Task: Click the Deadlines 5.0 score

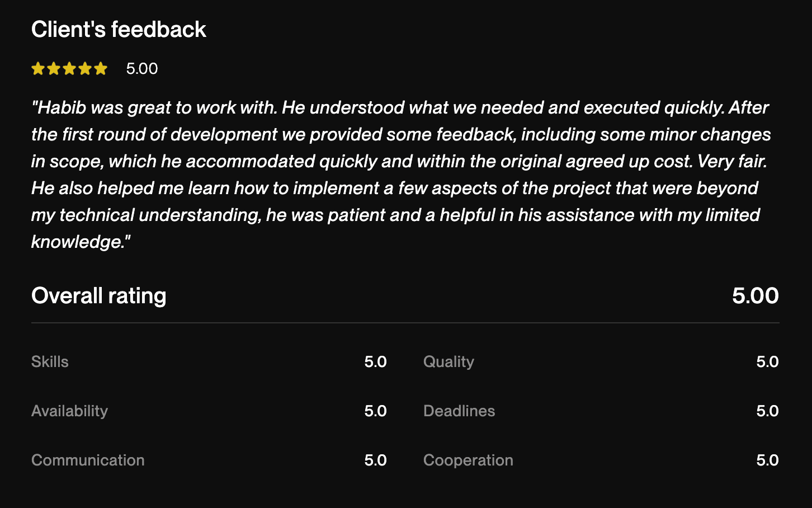Action: click(767, 411)
